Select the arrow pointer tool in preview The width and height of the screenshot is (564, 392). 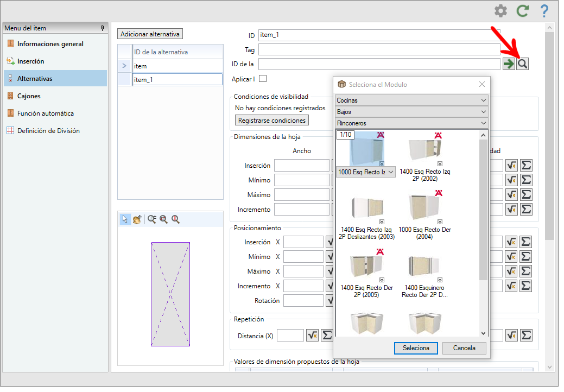point(125,219)
